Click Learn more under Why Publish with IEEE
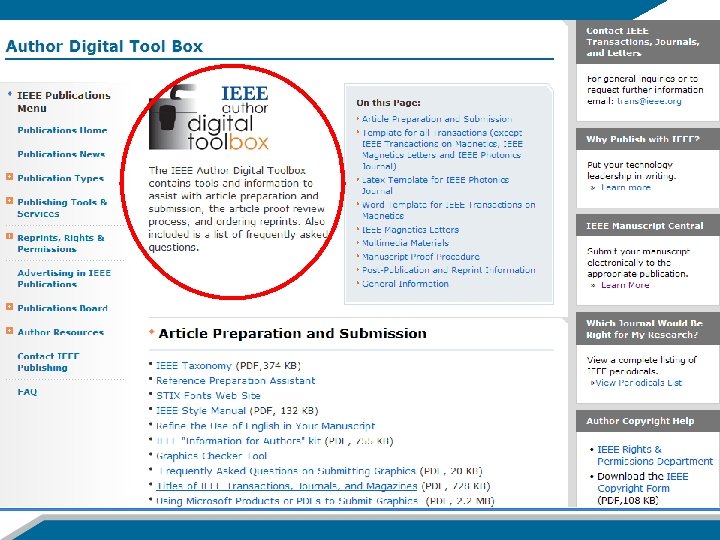The image size is (720, 540). point(625,187)
